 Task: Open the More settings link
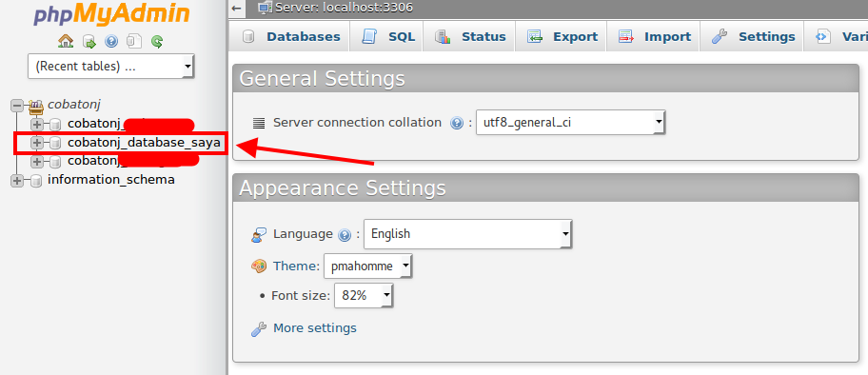pos(315,328)
